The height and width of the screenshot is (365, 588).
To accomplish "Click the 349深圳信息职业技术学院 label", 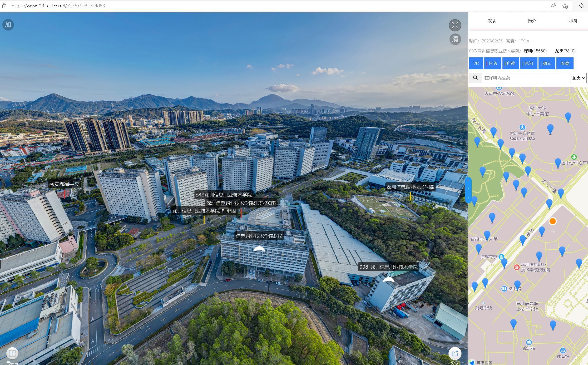I will (224, 195).
